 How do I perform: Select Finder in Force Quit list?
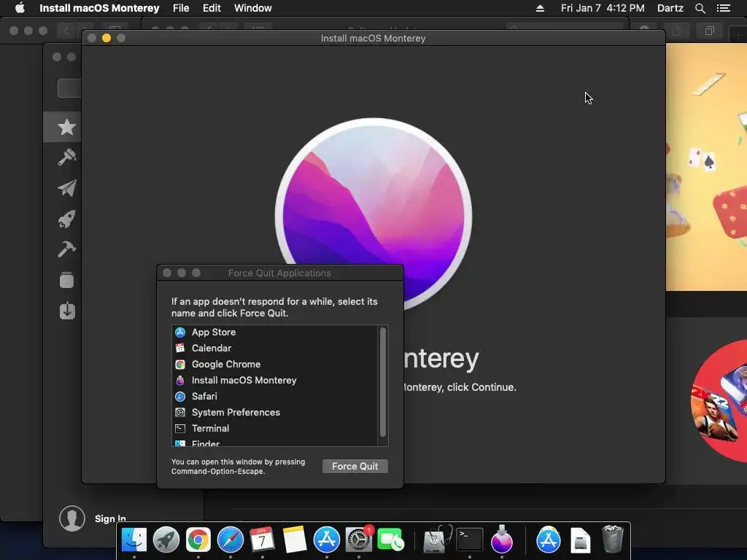tap(275, 443)
